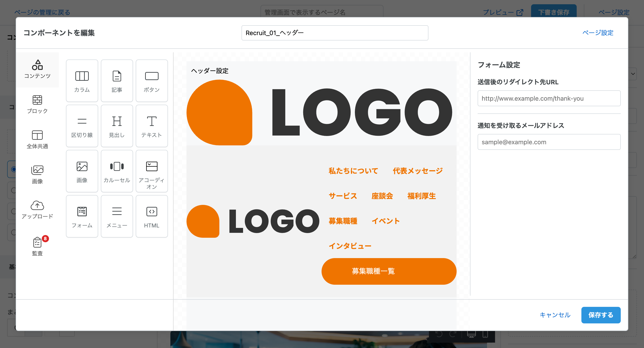Click the orange 募集職種一覧 button in preview
644x348 pixels.
click(388, 271)
